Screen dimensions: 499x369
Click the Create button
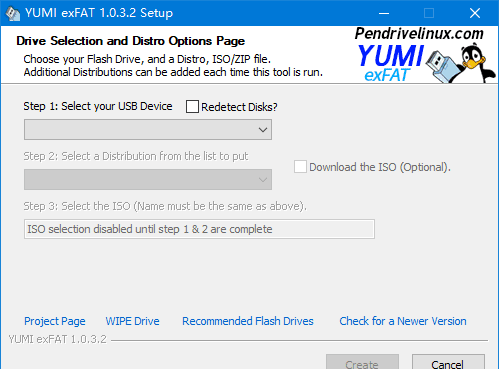pos(362,362)
